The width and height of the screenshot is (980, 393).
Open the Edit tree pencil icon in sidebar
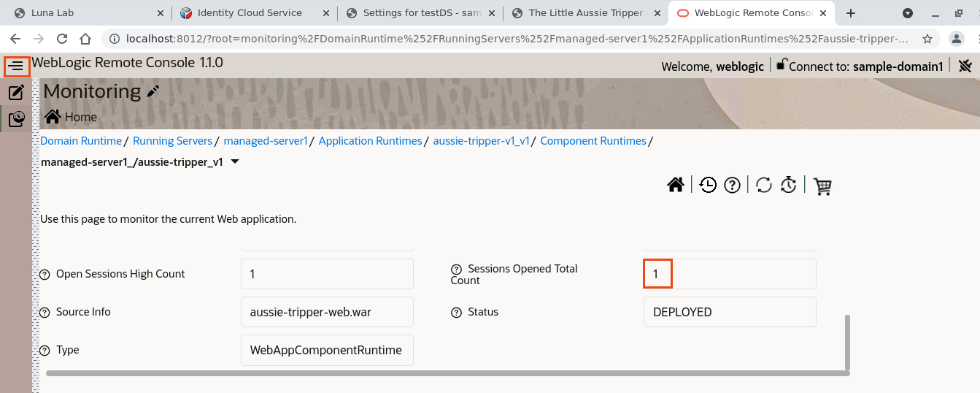tap(16, 92)
